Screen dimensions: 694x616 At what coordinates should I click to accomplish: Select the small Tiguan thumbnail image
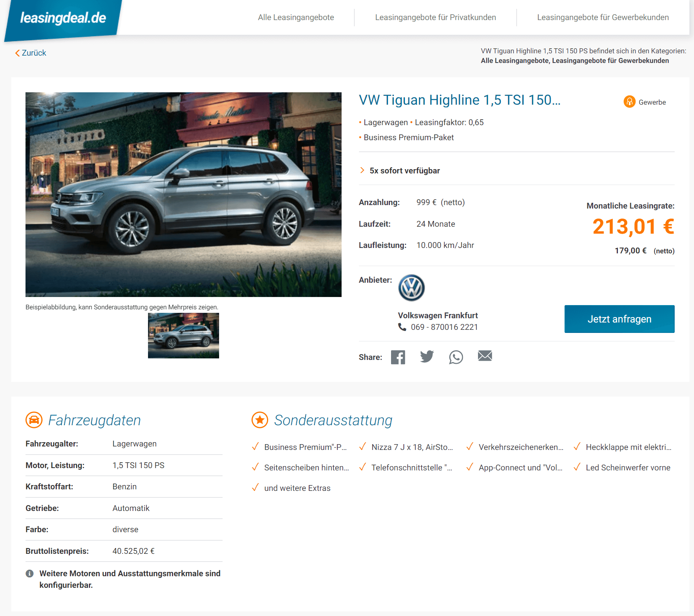click(184, 336)
